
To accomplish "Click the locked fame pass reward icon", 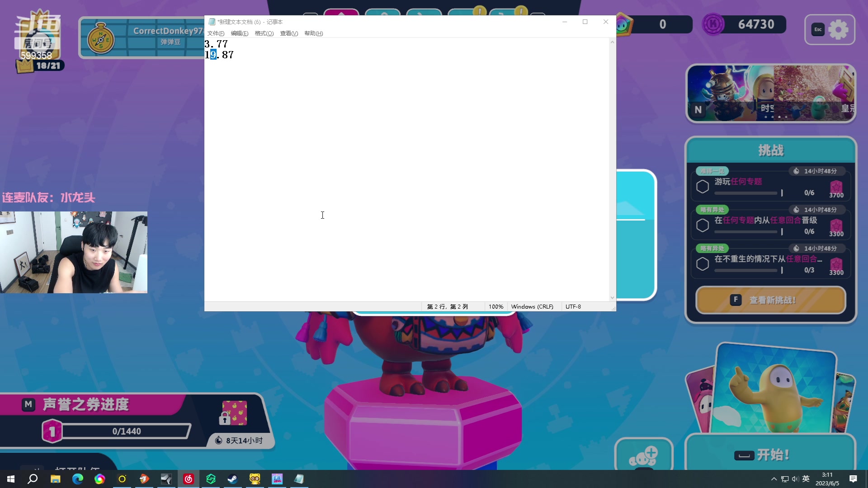I will pos(233,413).
